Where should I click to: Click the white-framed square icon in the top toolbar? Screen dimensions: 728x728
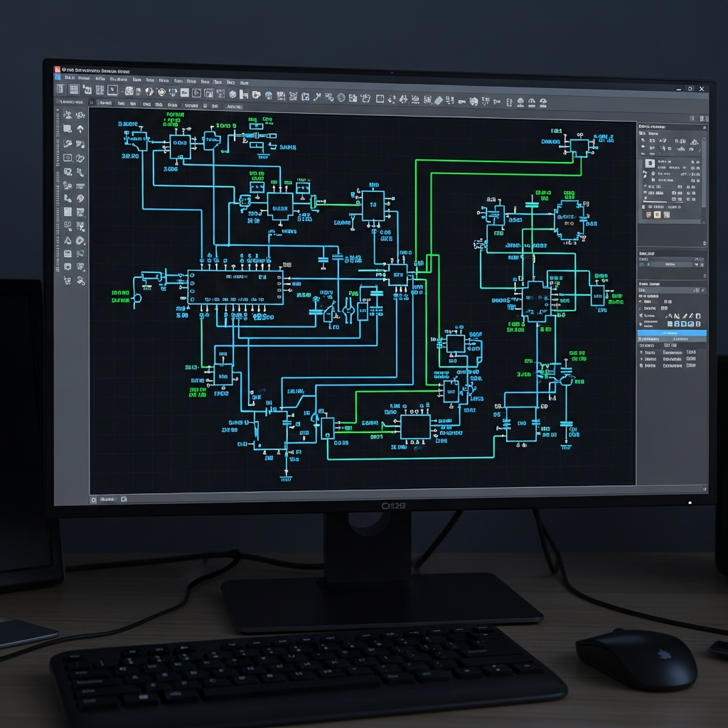[x=113, y=90]
